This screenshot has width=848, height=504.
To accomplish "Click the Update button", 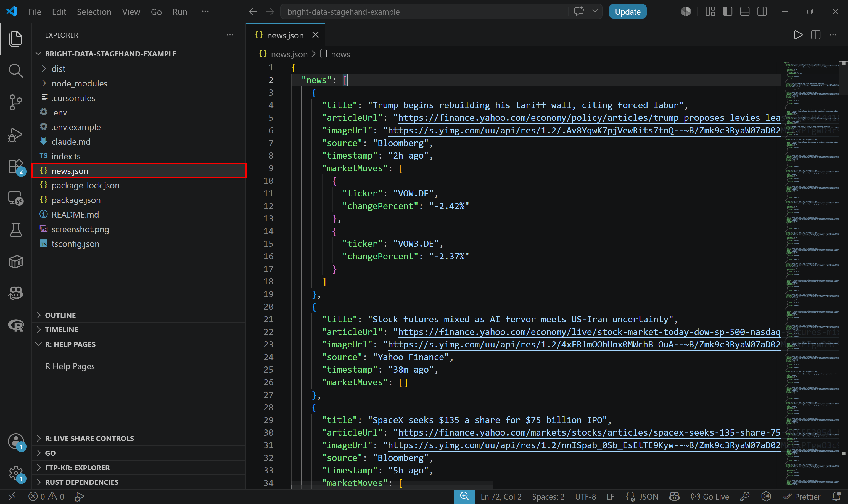I will 627,12.
